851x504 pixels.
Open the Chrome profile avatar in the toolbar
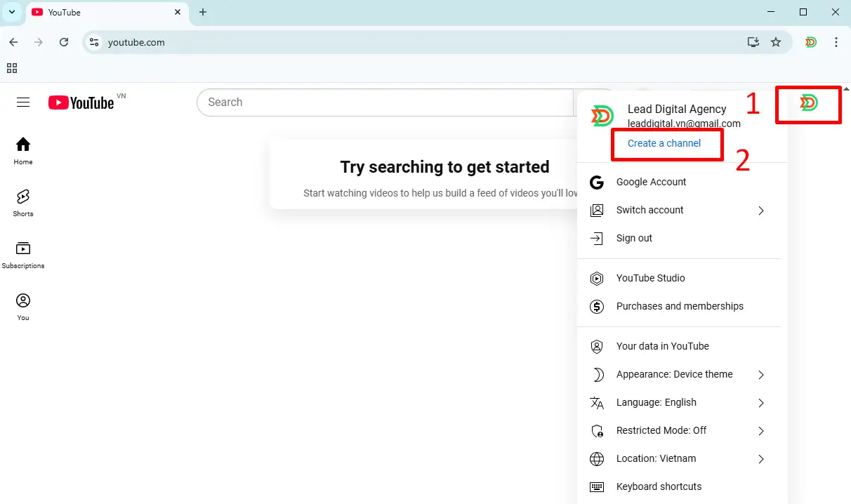tap(811, 42)
